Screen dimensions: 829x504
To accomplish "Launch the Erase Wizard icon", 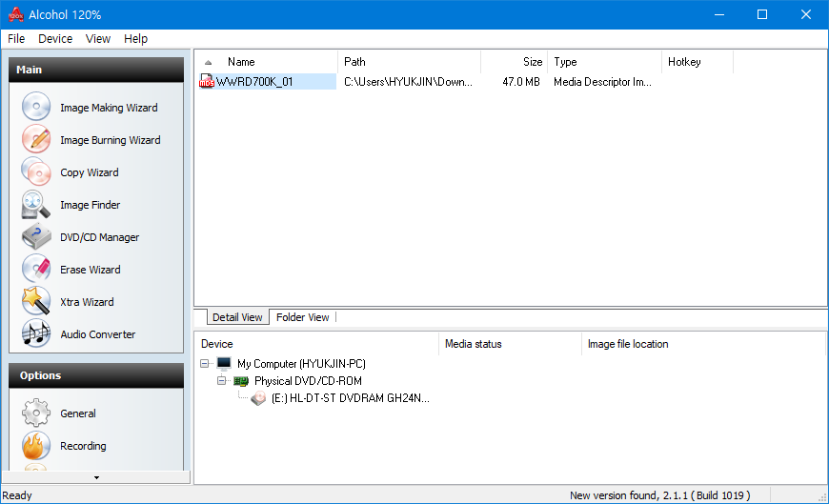I will 36,269.
